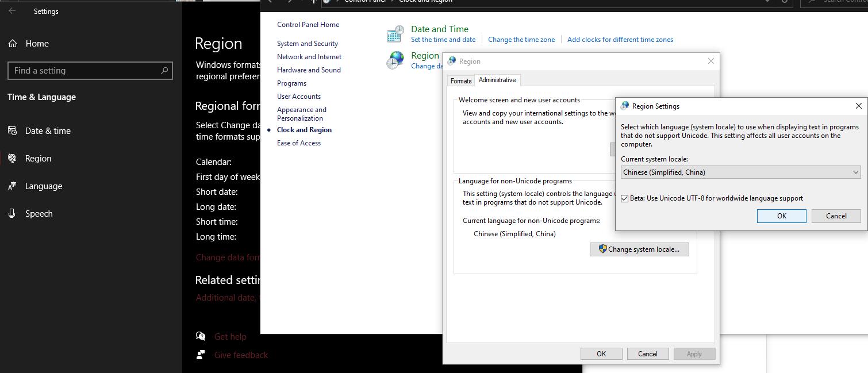This screenshot has height=373, width=868.
Task: Select the Administrative tab
Action: pos(497,80)
